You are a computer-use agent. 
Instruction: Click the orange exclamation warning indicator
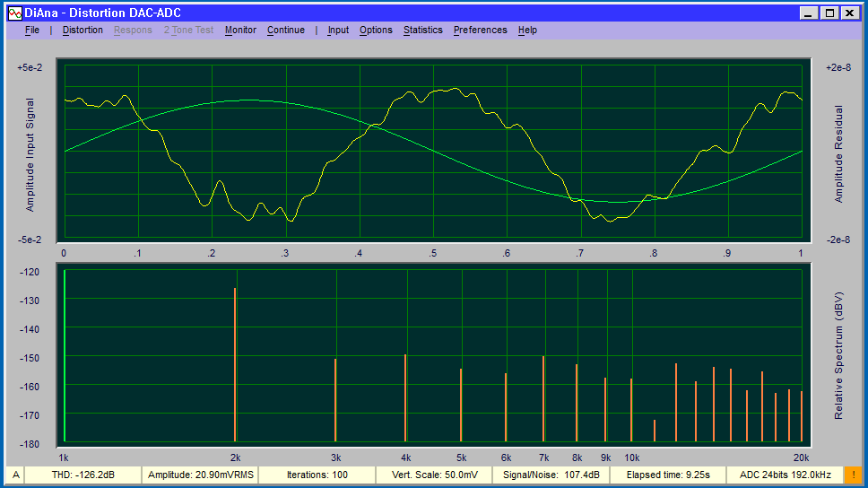[x=853, y=475]
